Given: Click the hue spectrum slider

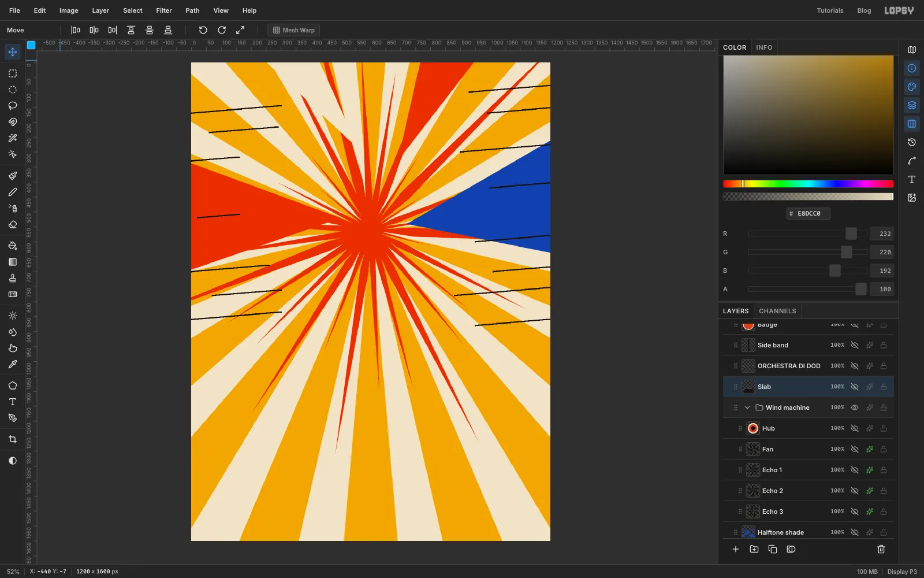Looking at the screenshot, I should tap(808, 184).
